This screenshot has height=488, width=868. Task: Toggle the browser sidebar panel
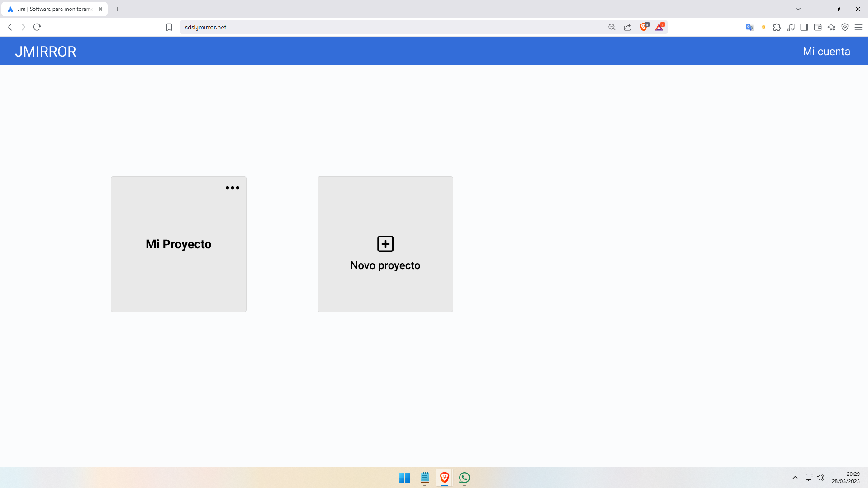click(804, 27)
